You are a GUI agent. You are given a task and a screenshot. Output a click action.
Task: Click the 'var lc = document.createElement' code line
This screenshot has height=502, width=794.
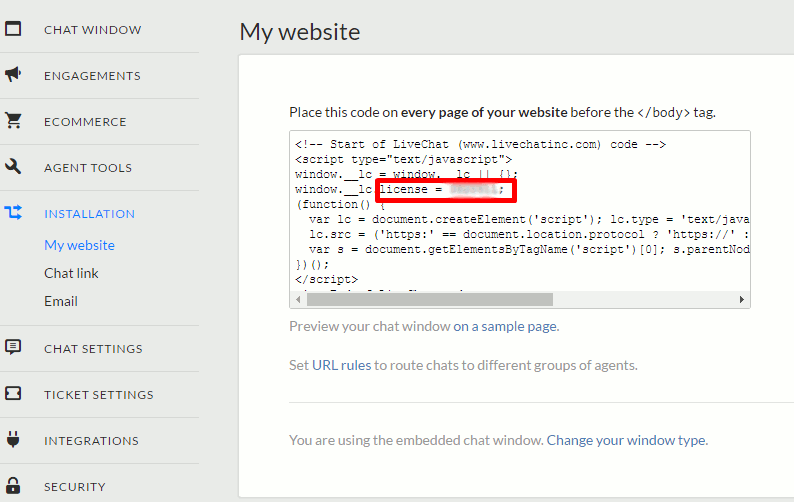pyautogui.click(x=529, y=219)
